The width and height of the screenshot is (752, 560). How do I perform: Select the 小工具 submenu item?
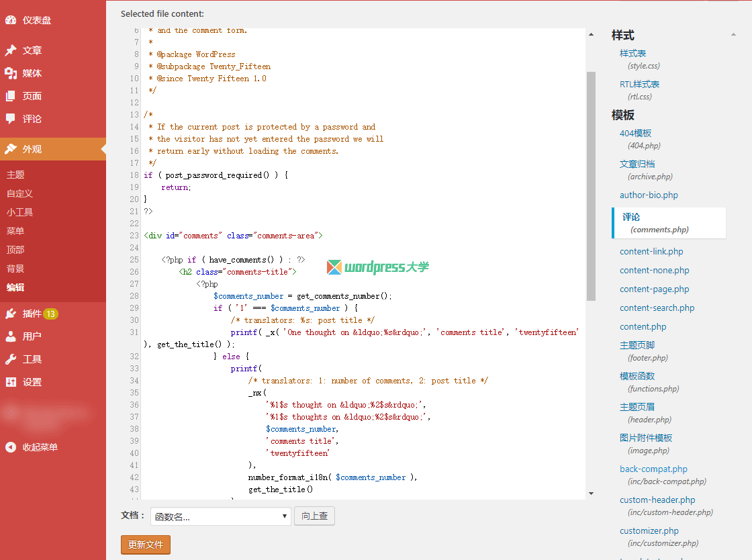click(x=19, y=212)
